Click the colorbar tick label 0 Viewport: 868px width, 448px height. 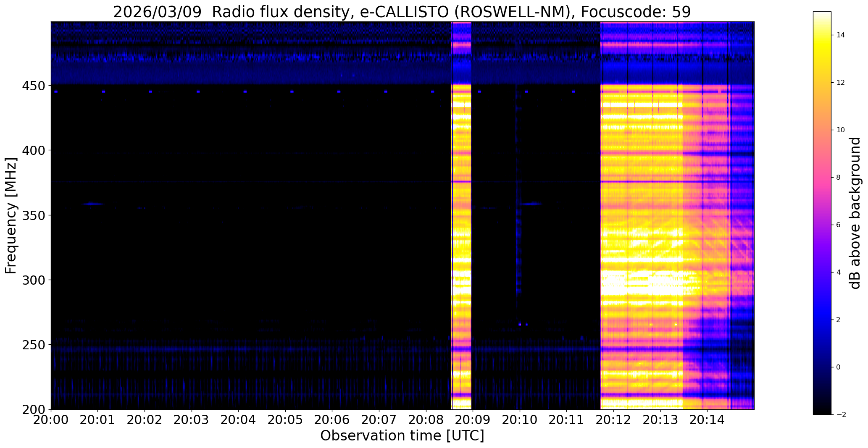coord(839,367)
